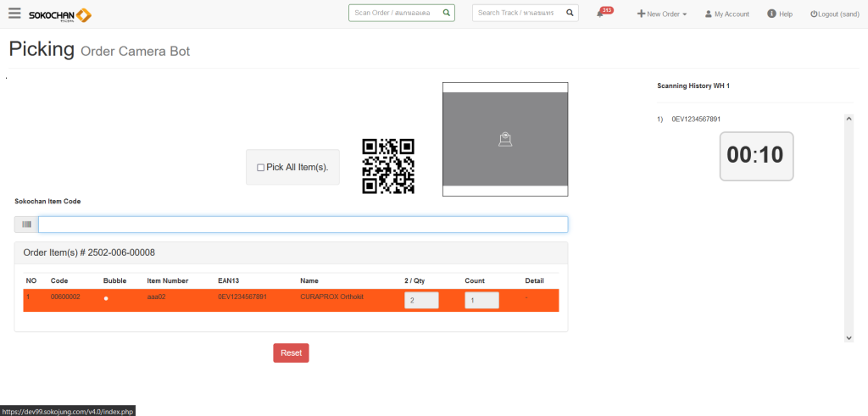Click the barcode icon beside item code field

click(26, 225)
